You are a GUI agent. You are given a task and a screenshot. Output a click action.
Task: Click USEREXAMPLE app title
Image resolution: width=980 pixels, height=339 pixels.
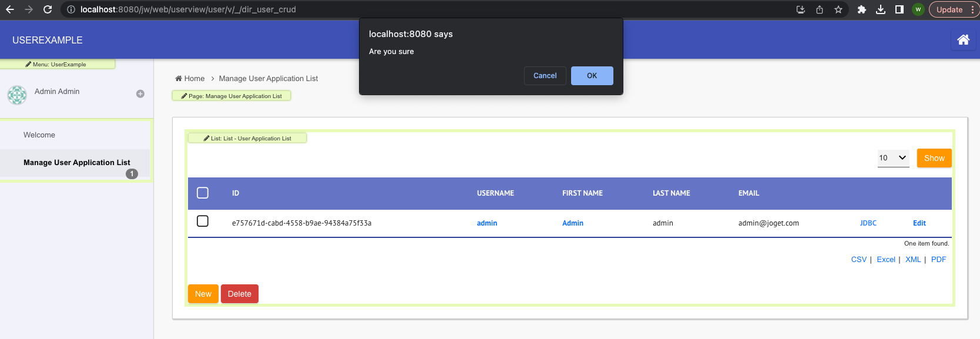click(x=48, y=40)
